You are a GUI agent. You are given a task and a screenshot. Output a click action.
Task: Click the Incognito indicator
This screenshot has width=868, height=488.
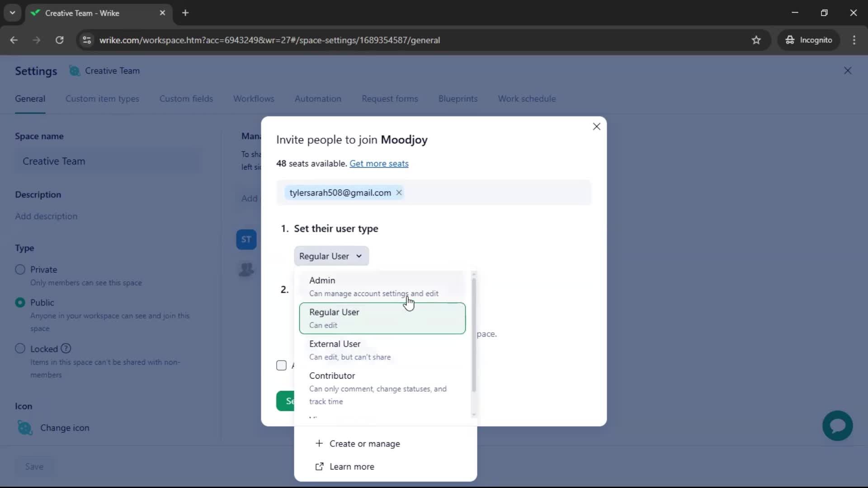pos(809,40)
